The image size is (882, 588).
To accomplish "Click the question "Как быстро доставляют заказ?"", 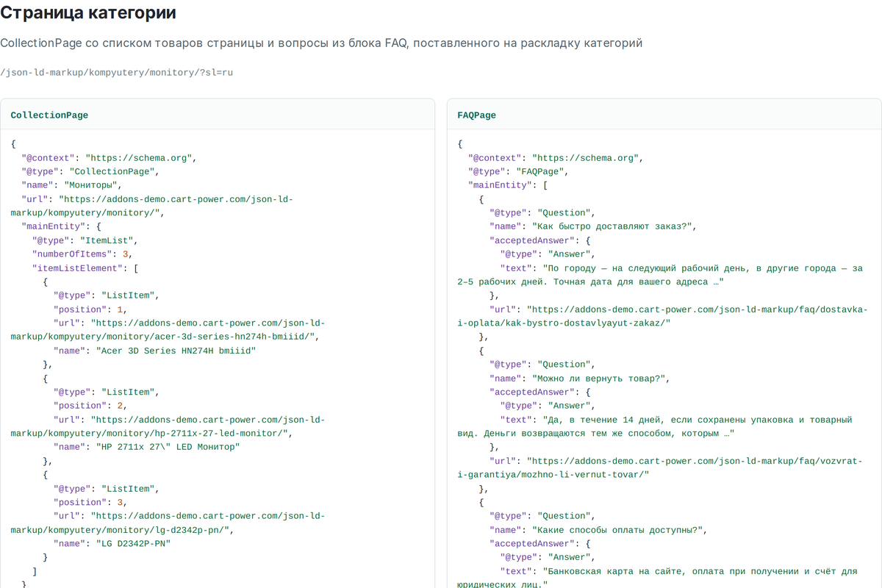I will (612, 226).
